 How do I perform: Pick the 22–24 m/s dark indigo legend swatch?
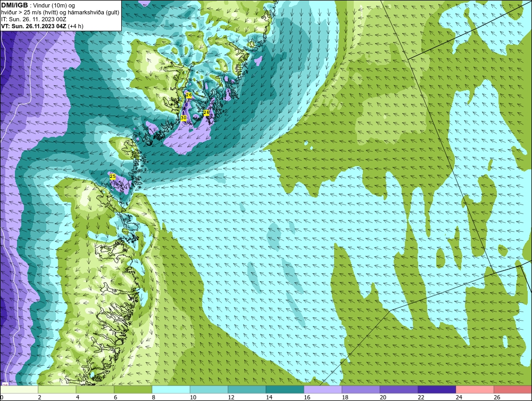437,389
